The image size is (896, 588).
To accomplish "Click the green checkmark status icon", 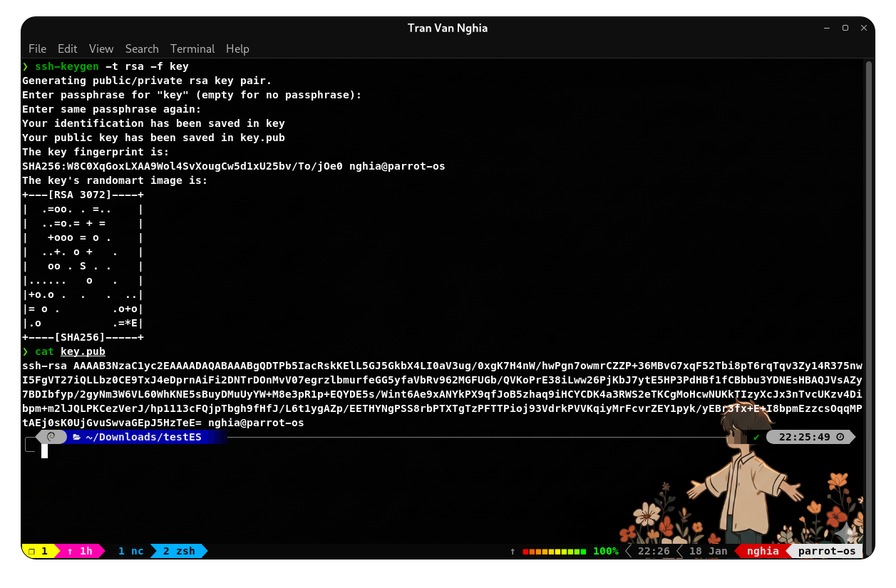I will 756,437.
